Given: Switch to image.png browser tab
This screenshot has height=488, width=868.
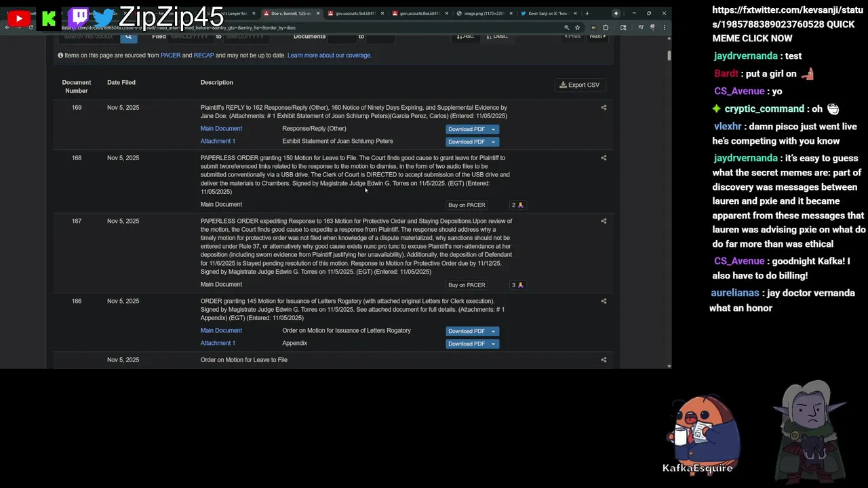Looking at the screenshot, I should pos(484,14).
